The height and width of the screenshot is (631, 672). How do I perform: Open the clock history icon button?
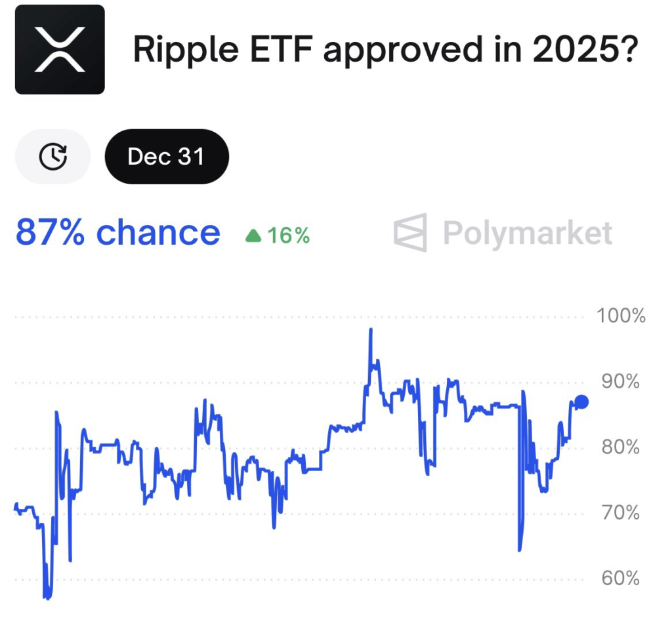pyautogui.click(x=52, y=156)
